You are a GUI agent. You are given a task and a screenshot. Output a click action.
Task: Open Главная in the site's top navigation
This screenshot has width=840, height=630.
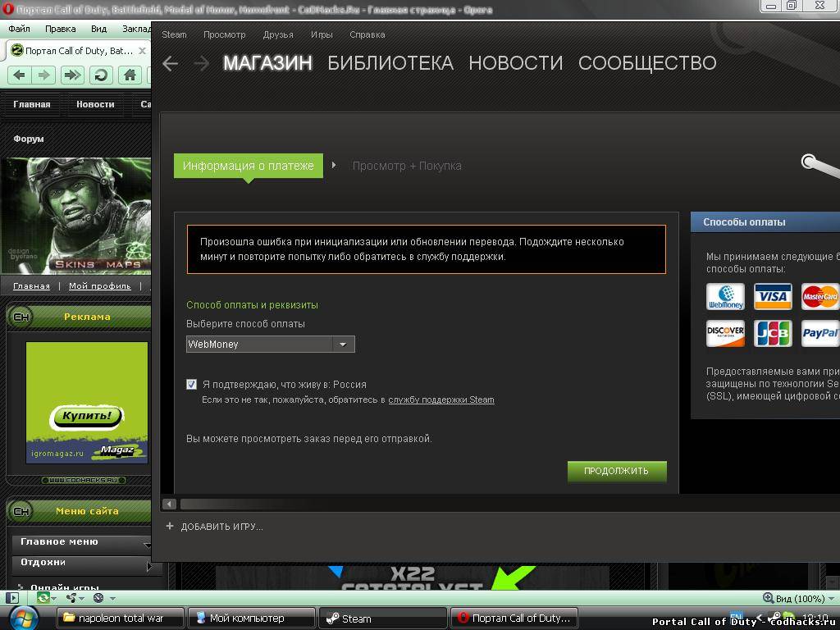(32, 104)
